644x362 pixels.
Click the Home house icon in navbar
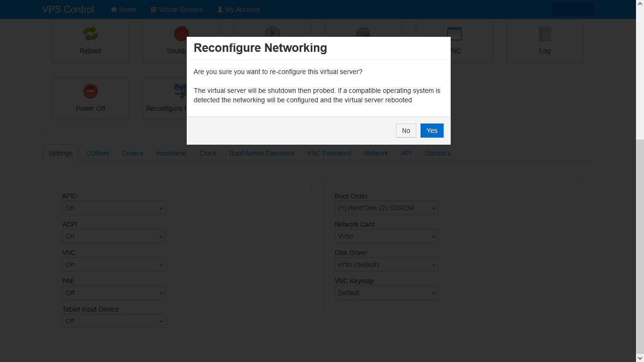point(114,9)
